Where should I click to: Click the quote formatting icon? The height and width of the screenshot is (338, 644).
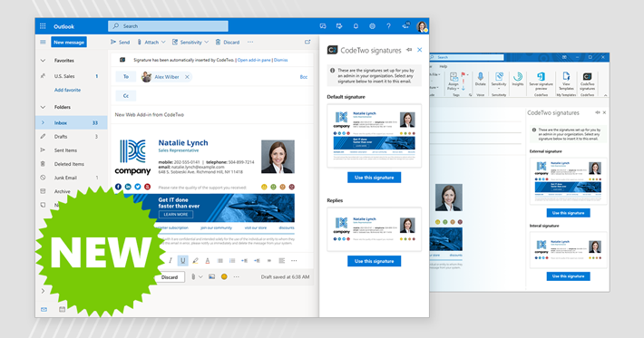(269, 260)
